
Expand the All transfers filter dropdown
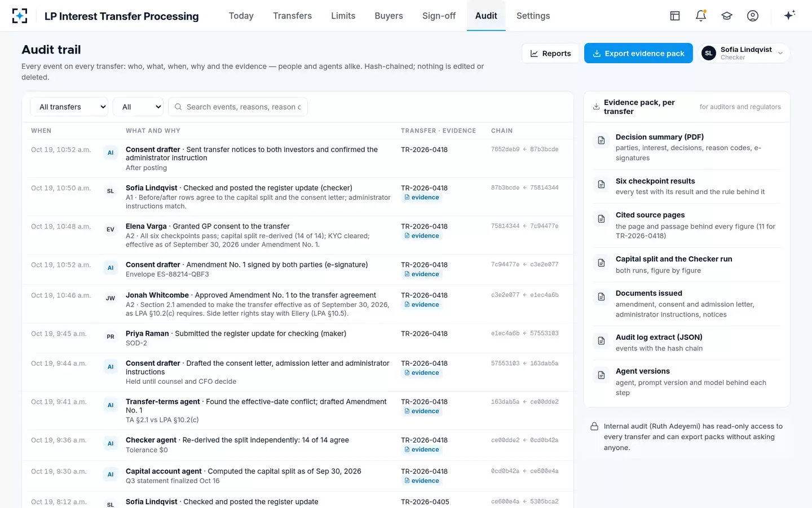(x=69, y=107)
